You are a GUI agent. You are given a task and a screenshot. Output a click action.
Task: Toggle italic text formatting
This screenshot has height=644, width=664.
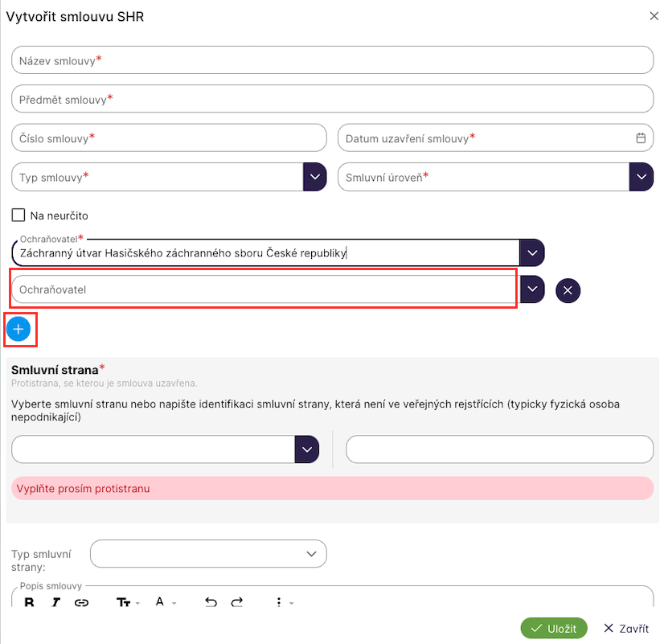(x=56, y=602)
